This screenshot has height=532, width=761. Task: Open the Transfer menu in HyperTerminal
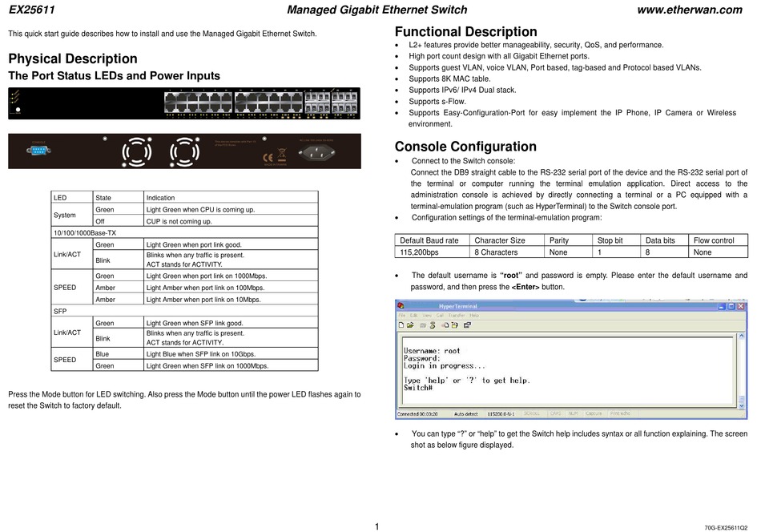[x=457, y=316]
